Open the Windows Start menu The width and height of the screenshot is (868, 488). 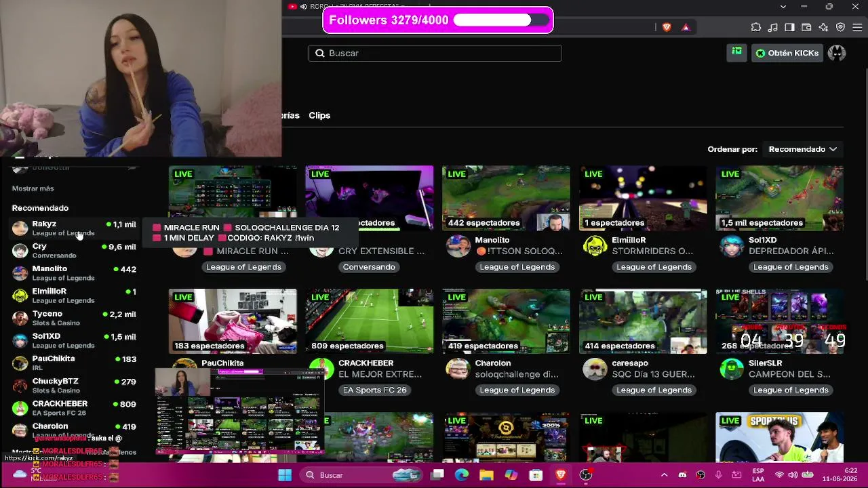[x=285, y=475]
